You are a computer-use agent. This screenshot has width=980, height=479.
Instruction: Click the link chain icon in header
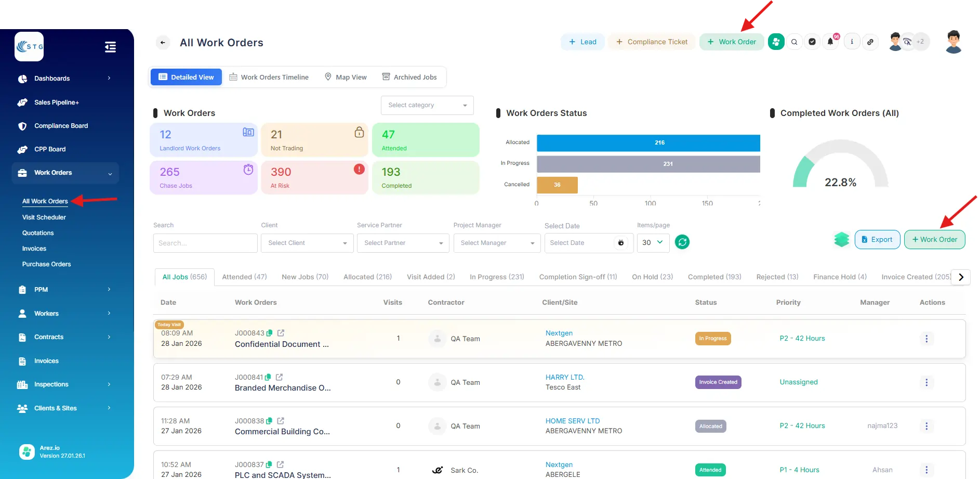(x=870, y=42)
